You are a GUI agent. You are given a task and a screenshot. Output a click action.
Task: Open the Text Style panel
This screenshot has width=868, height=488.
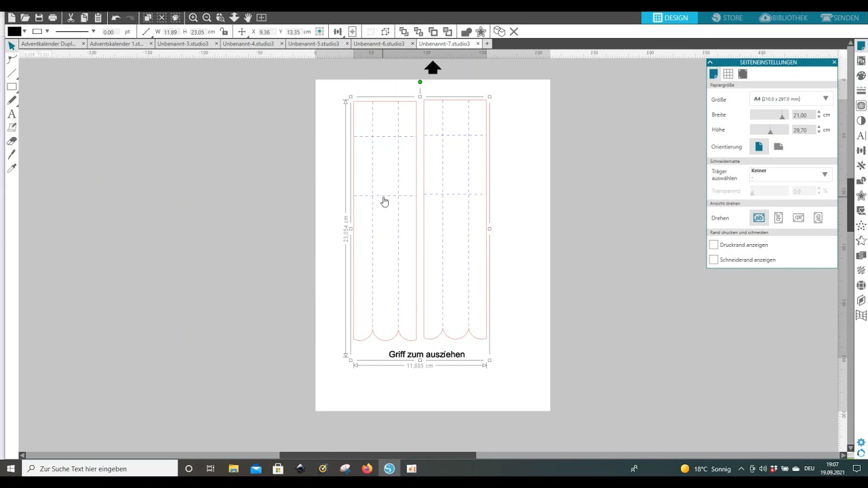tap(861, 136)
